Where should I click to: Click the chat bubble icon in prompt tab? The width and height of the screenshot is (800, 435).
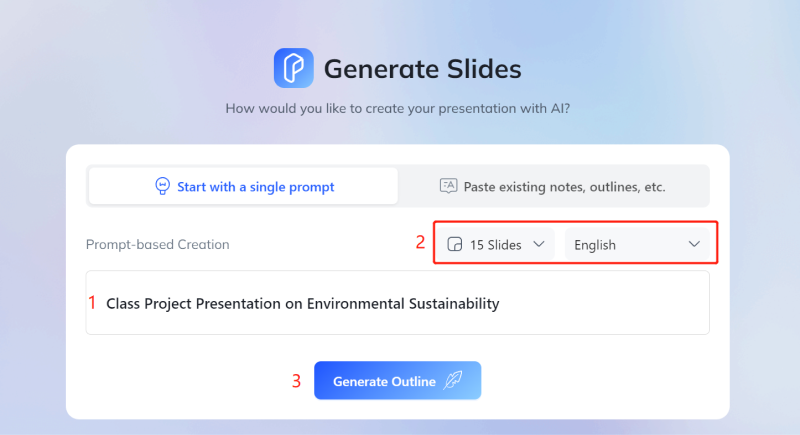[x=162, y=186]
